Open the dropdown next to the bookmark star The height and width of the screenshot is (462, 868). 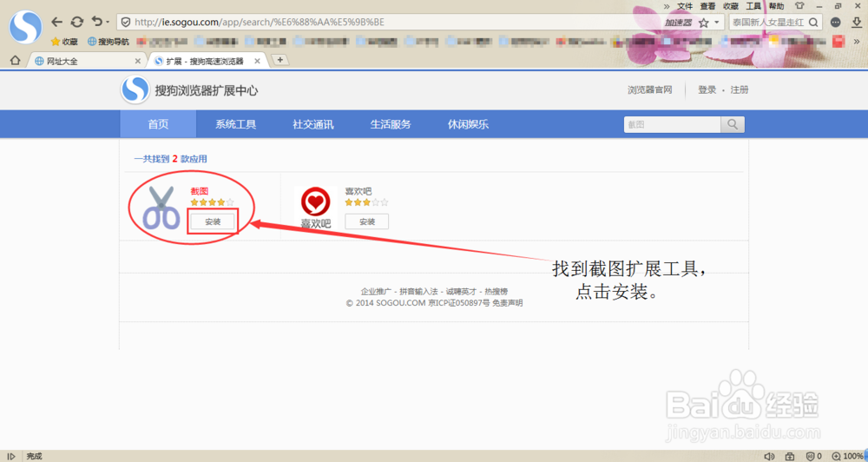click(x=717, y=23)
